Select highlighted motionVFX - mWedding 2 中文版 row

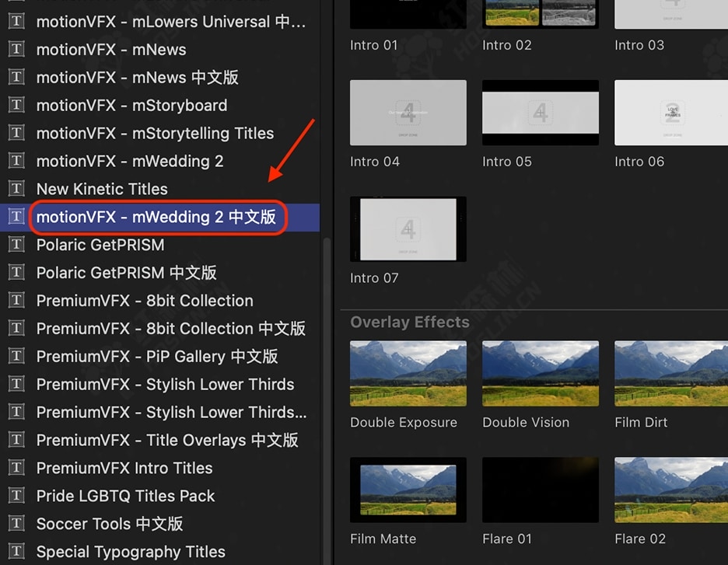click(159, 217)
